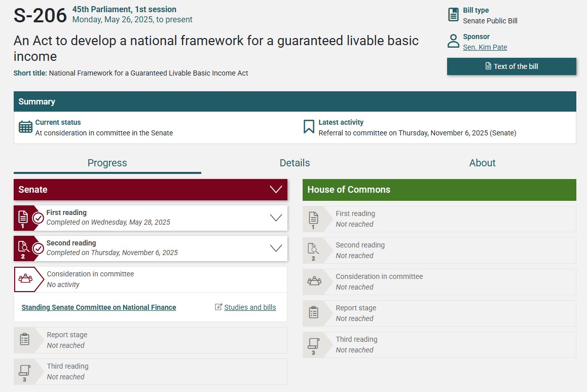Click the Short title text line

(x=131, y=73)
